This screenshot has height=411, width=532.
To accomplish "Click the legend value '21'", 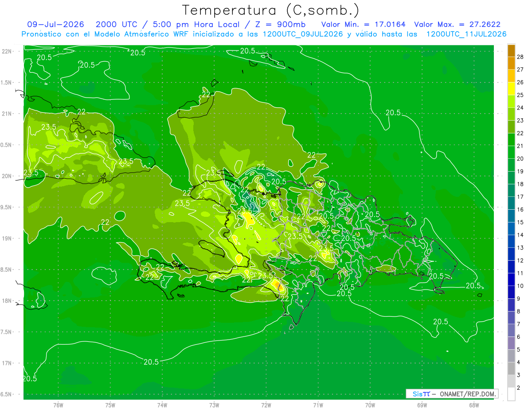I will 520,146.
